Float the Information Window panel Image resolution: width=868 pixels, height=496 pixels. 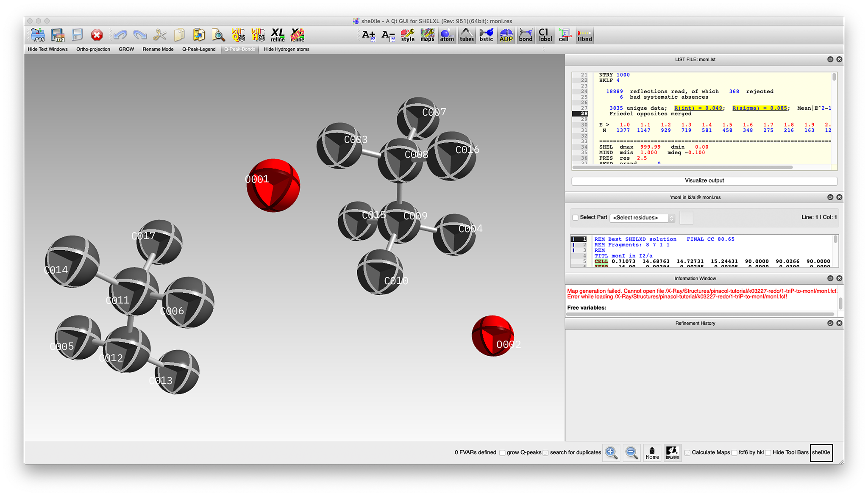[x=830, y=279]
